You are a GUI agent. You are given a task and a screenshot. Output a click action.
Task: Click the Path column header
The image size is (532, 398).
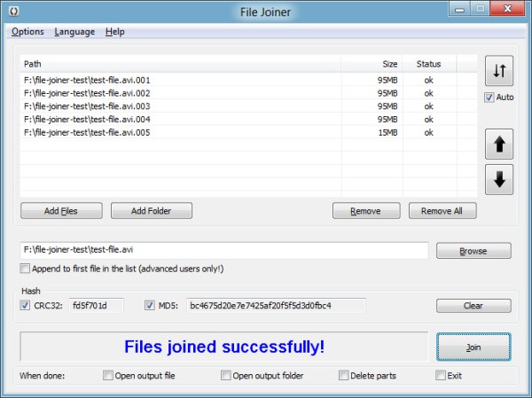tap(181, 64)
